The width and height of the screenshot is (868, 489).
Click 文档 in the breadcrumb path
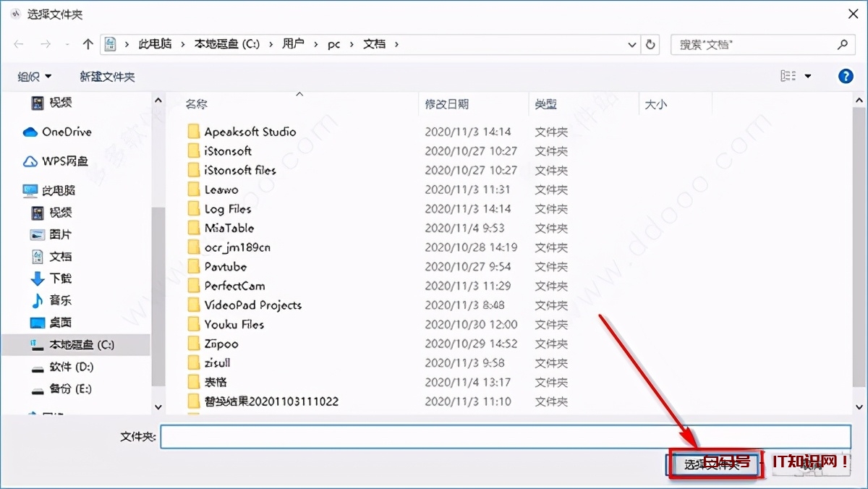click(374, 44)
